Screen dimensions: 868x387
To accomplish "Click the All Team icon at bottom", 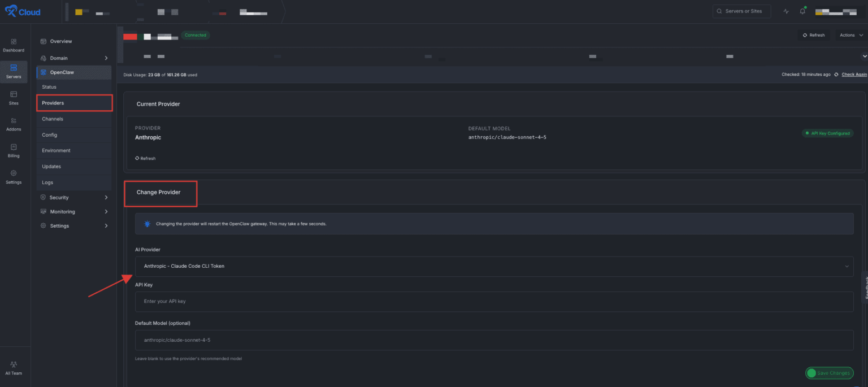I will 13,364.
